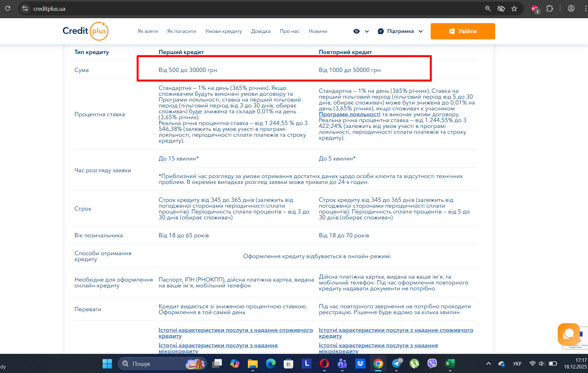This screenshot has width=588, height=373.
Task: Open the orange live chat widget
Action: [568, 334]
